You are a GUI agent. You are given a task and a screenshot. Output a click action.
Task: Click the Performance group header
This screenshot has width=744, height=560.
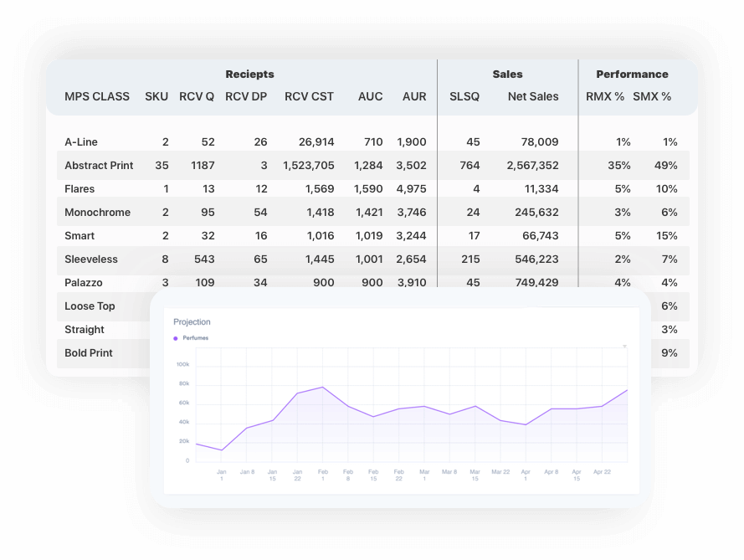click(x=632, y=74)
